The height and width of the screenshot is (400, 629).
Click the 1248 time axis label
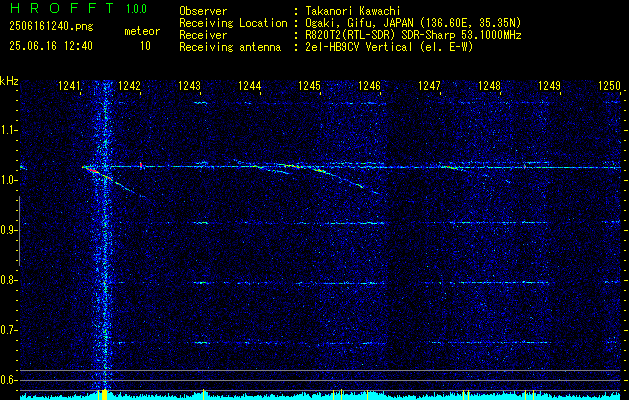pyautogui.click(x=490, y=85)
